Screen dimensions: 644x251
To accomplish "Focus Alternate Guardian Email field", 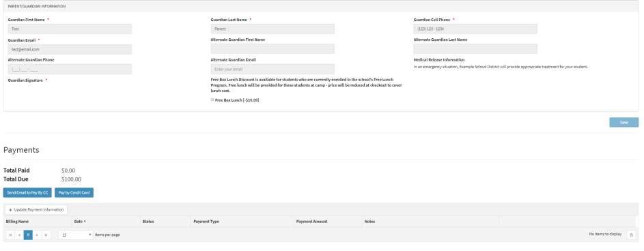I will tap(272, 70).
